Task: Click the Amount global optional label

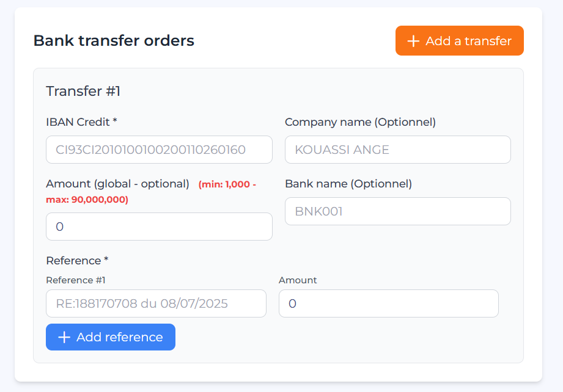Action: (118, 184)
